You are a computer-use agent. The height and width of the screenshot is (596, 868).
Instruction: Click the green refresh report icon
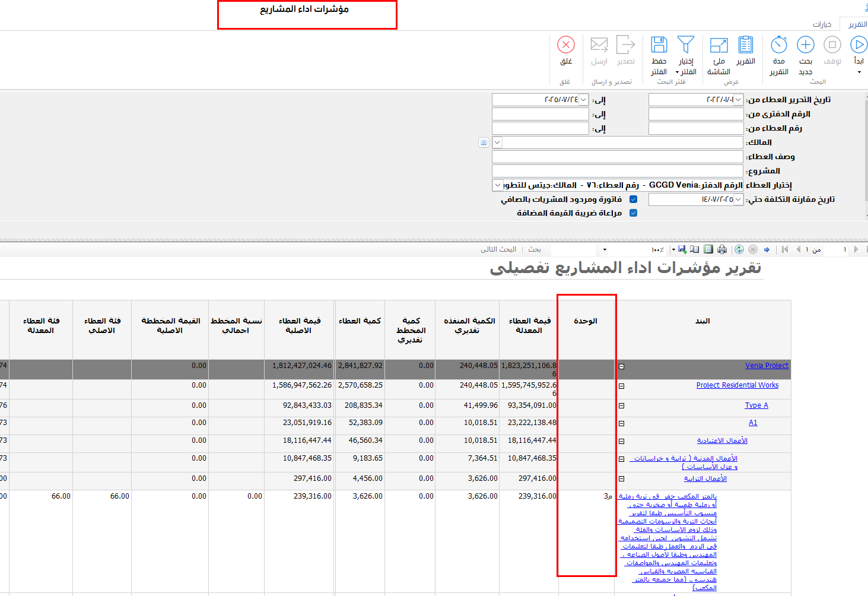[x=739, y=249]
